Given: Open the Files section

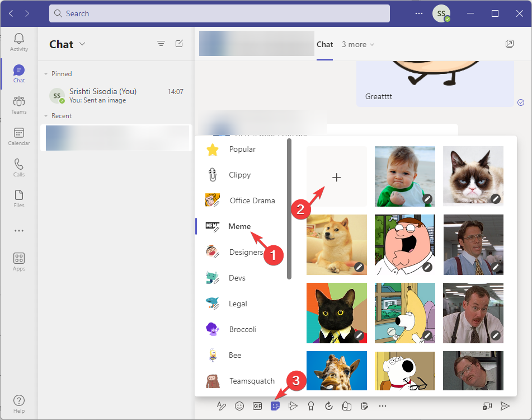Looking at the screenshot, I should click(x=19, y=199).
